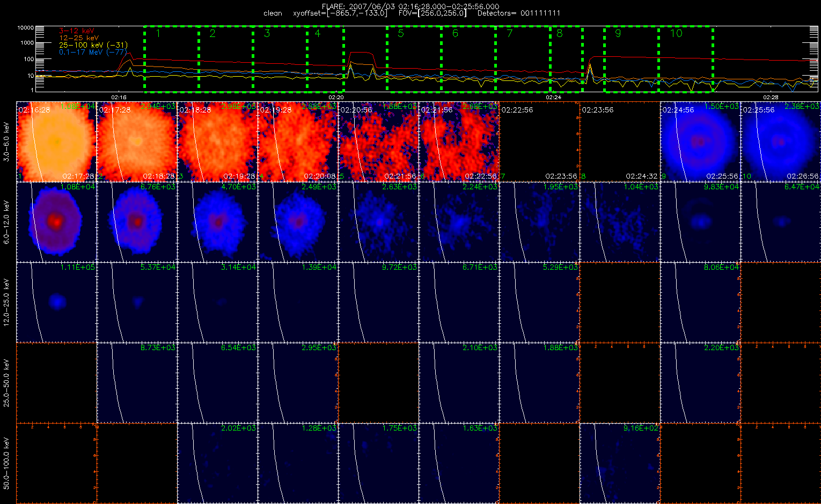
Task: Open the 25-50 keV image labeled 2.20E+03
Action: (700, 382)
